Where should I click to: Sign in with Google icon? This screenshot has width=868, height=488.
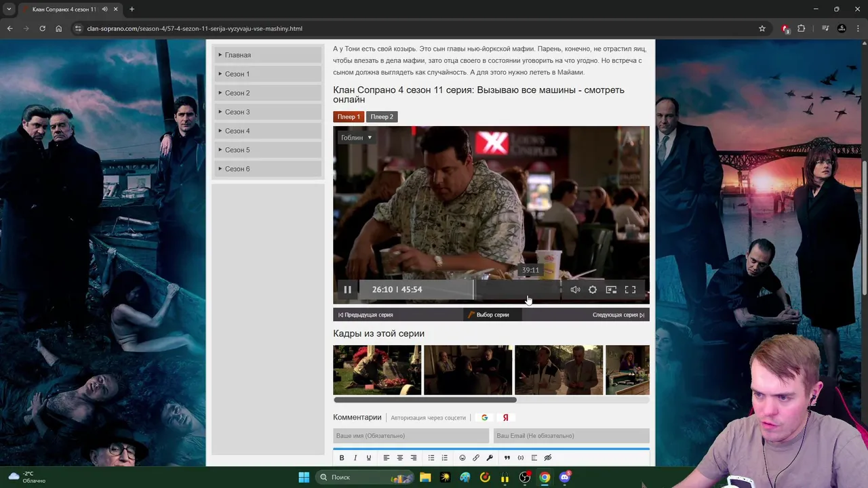tap(484, 418)
